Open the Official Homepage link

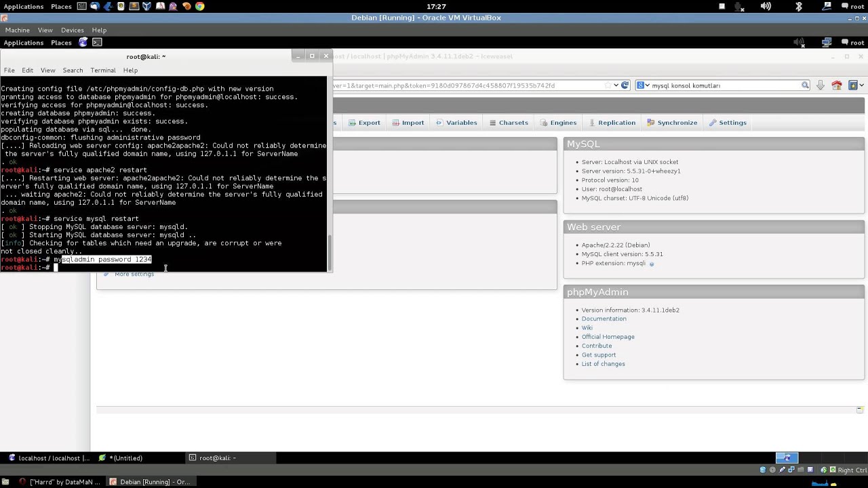[x=608, y=337]
